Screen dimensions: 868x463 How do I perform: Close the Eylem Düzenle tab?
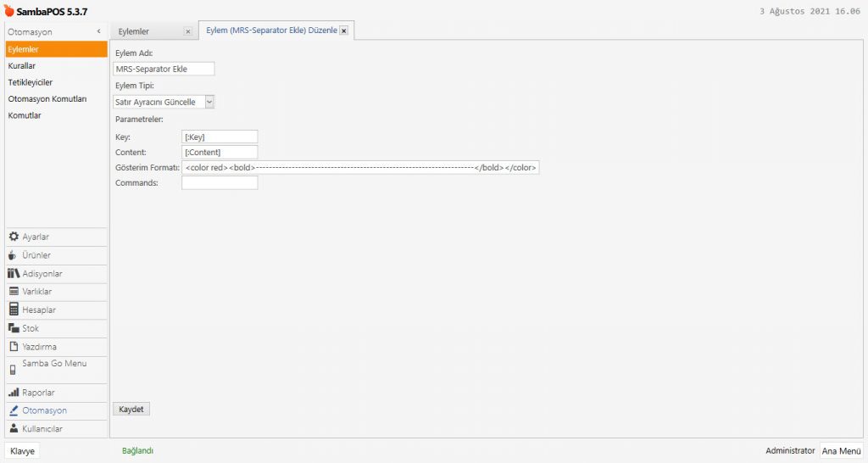[x=343, y=31]
